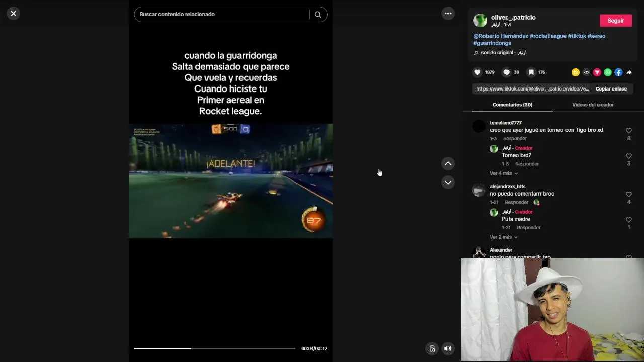Click the Rocket League video frame
644x362 pixels.
click(x=230, y=181)
